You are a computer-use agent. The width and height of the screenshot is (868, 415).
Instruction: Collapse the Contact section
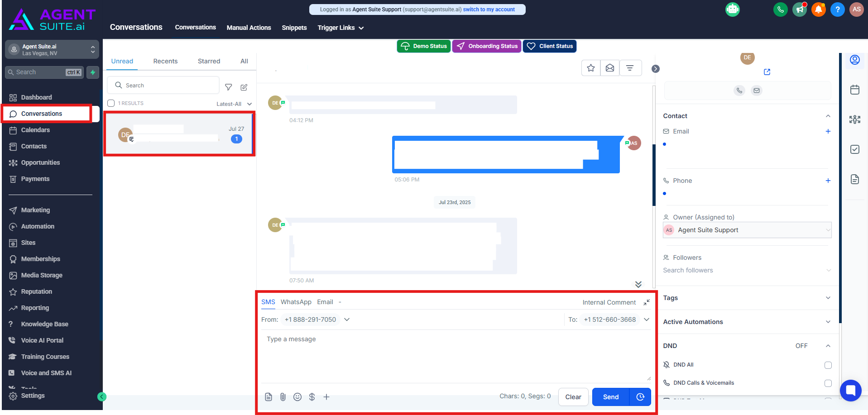828,116
